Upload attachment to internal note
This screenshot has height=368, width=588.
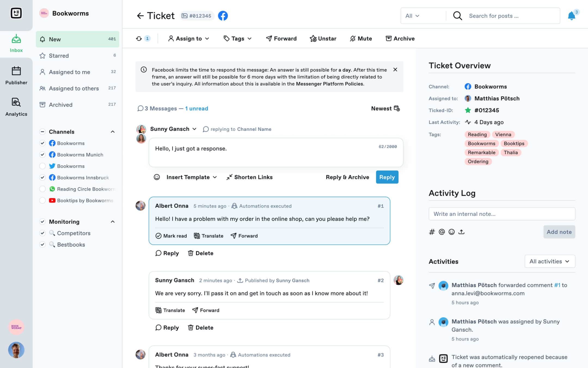tap(461, 232)
